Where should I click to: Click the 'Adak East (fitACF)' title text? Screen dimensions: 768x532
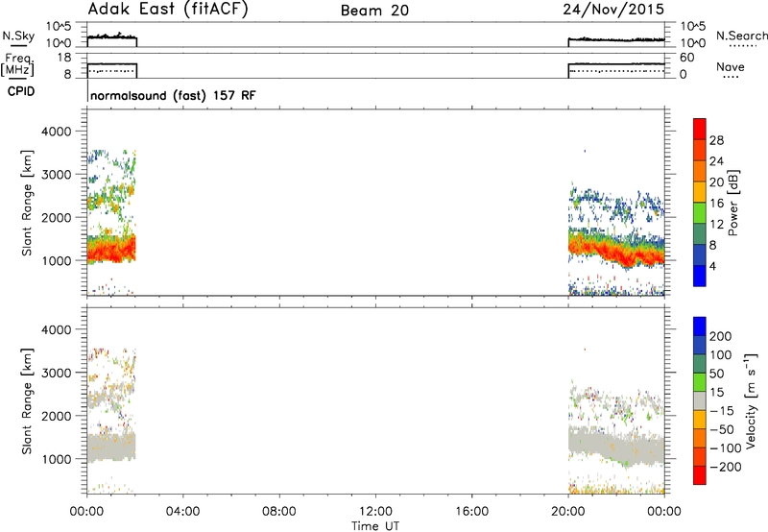coord(167,9)
